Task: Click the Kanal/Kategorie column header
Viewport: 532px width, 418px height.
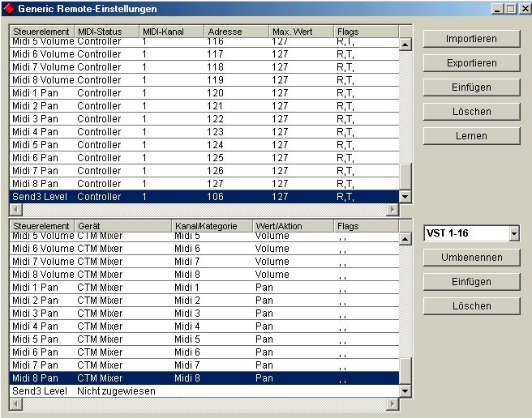Action: [211, 226]
